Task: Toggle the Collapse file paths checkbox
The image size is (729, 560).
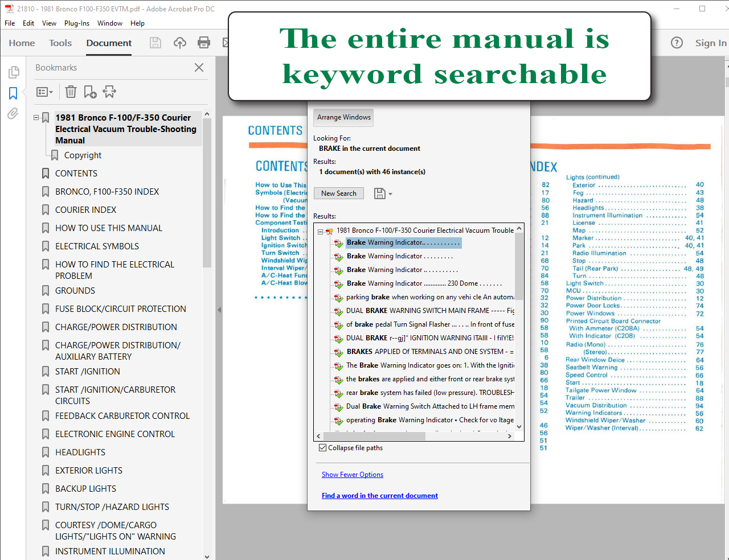Action: point(323,448)
